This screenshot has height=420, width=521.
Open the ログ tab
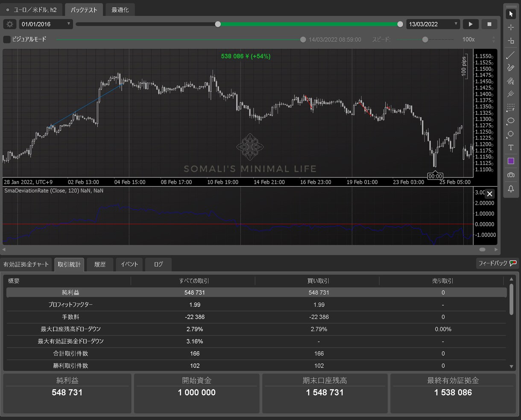[x=158, y=265]
